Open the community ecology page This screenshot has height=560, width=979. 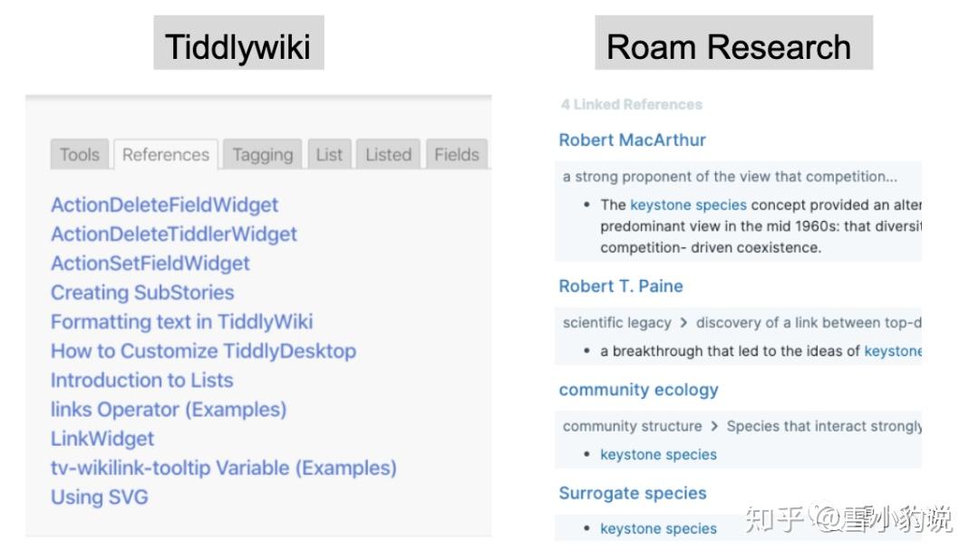tap(638, 391)
